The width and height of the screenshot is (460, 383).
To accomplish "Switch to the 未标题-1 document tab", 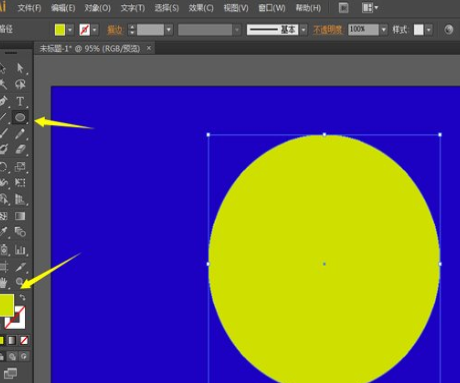I will (x=90, y=49).
